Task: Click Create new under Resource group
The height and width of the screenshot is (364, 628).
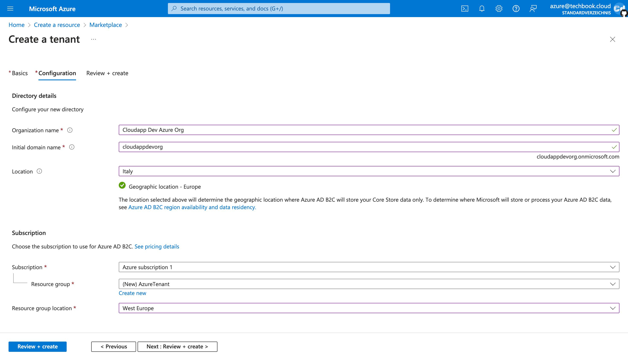Action: pos(132,293)
